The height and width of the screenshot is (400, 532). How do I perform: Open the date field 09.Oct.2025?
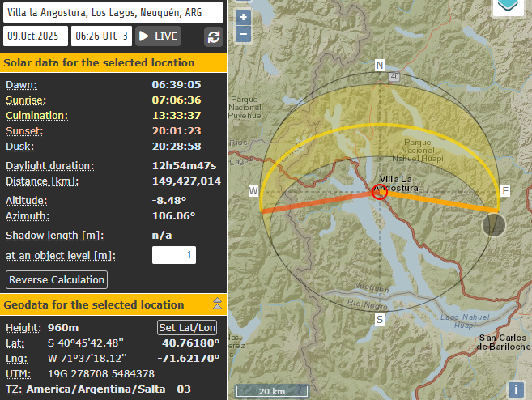pyautogui.click(x=36, y=36)
